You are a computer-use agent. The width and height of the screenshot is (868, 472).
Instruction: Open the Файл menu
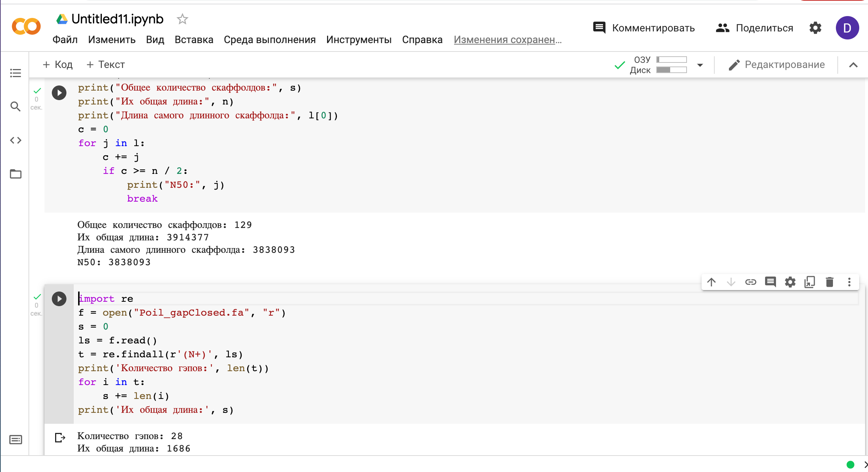coord(65,39)
